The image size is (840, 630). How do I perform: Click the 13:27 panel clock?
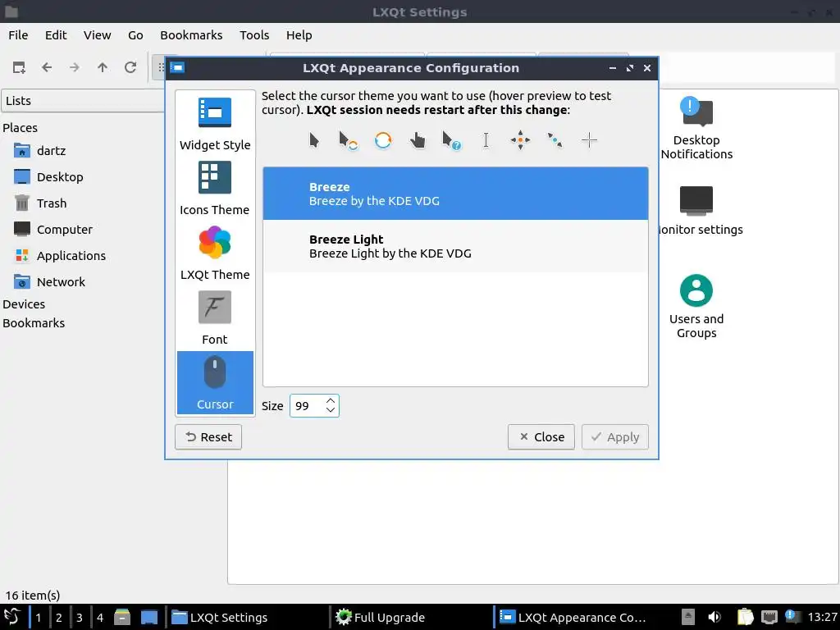(822, 617)
